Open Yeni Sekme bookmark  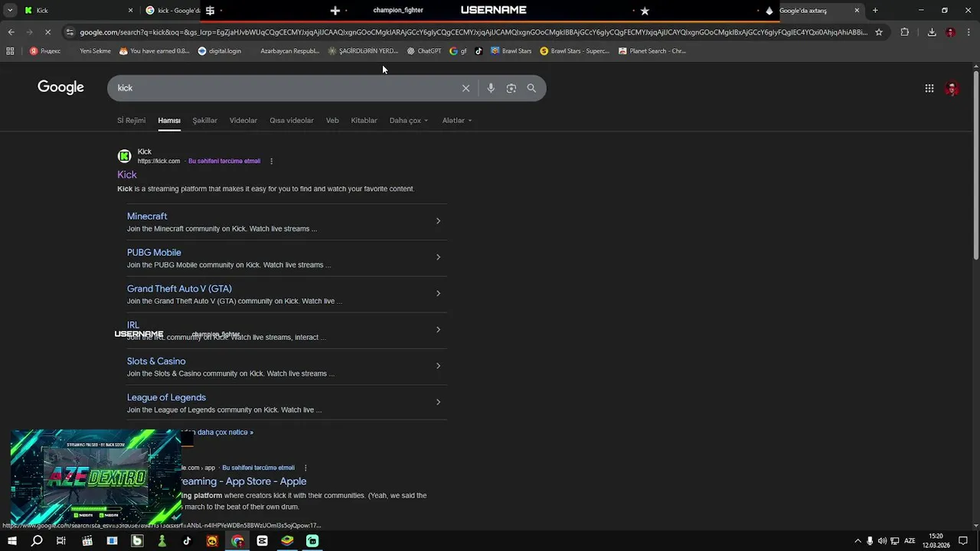point(95,51)
